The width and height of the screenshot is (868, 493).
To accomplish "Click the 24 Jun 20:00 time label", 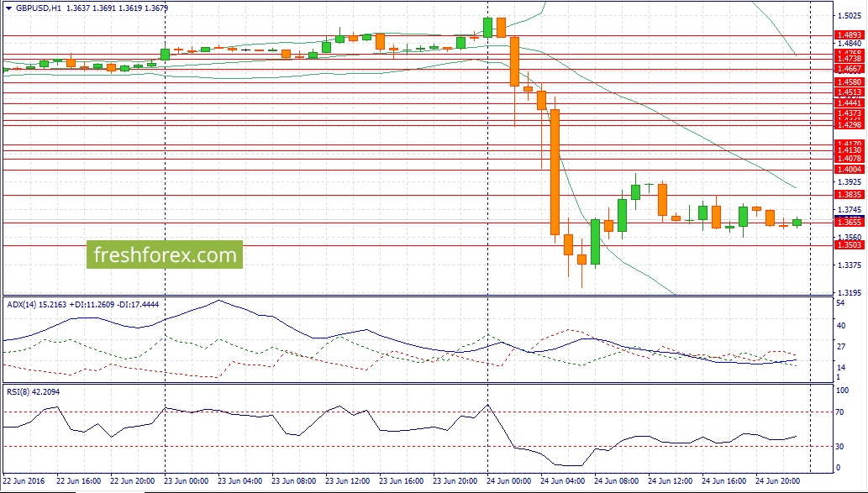I will [x=776, y=482].
